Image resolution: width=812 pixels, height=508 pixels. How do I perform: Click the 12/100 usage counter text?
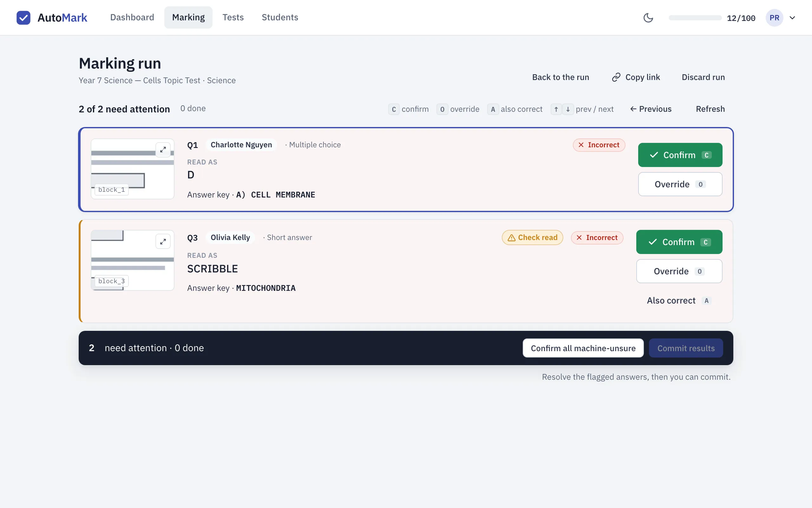[x=741, y=18]
